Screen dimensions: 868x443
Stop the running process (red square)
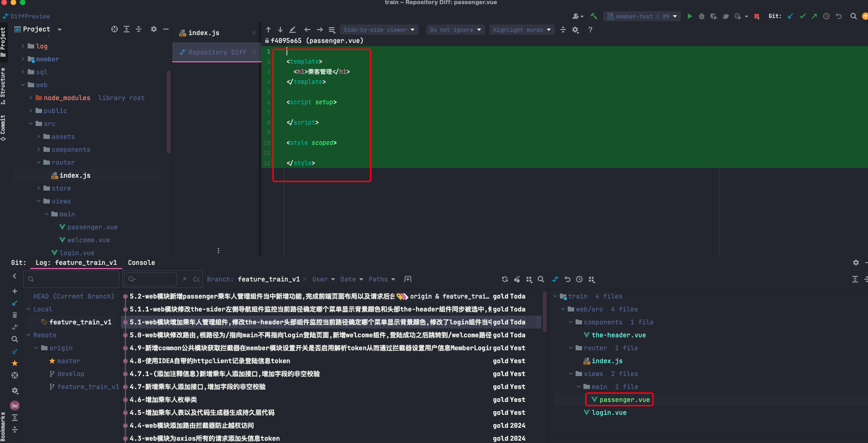[x=757, y=16]
